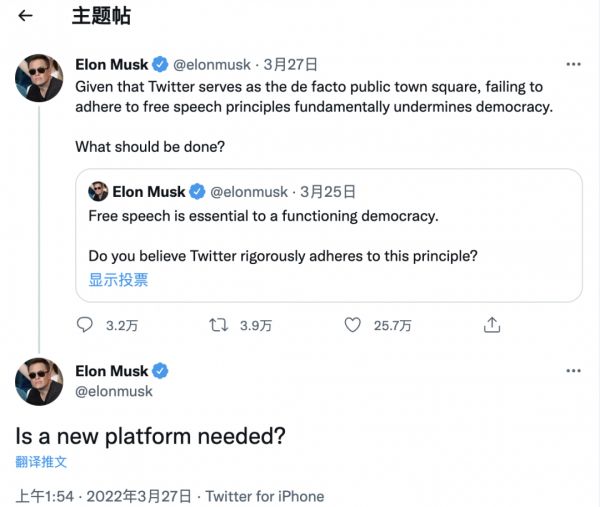Click the back arrow in the header
Viewport: 600px width, 507px height.
point(26,16)
